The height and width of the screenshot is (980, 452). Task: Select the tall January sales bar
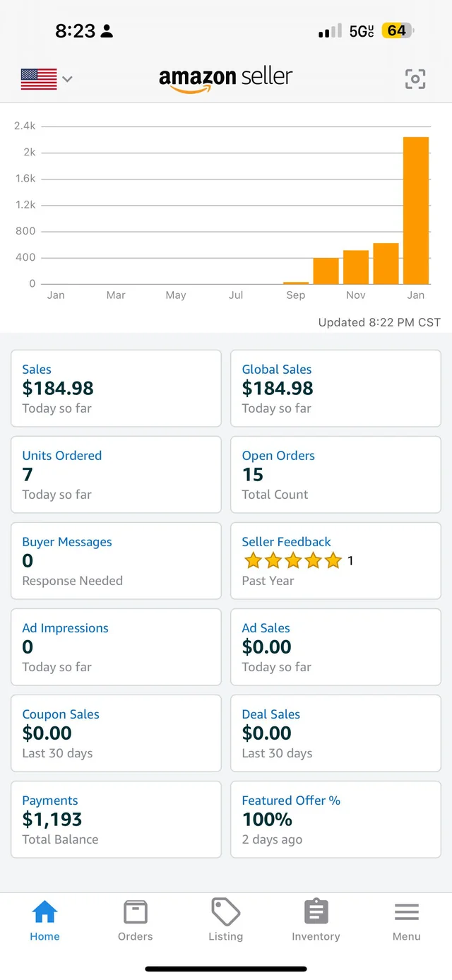[416, 211]
